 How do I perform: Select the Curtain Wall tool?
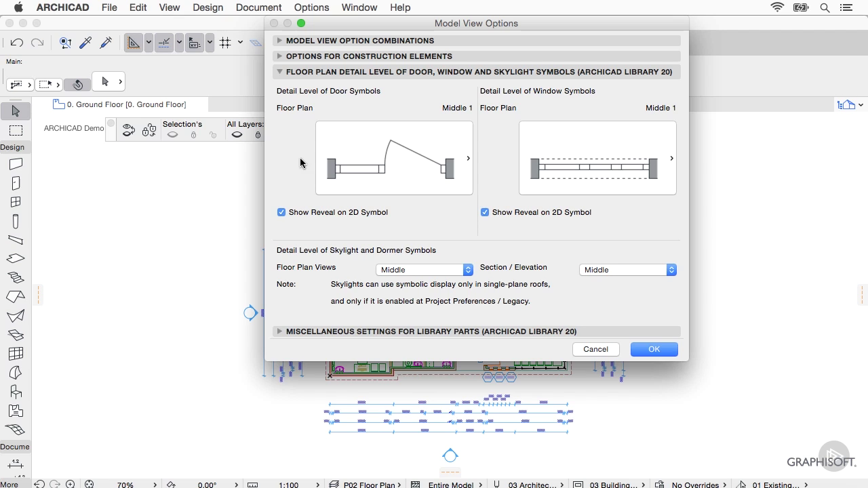click(16, 354)
